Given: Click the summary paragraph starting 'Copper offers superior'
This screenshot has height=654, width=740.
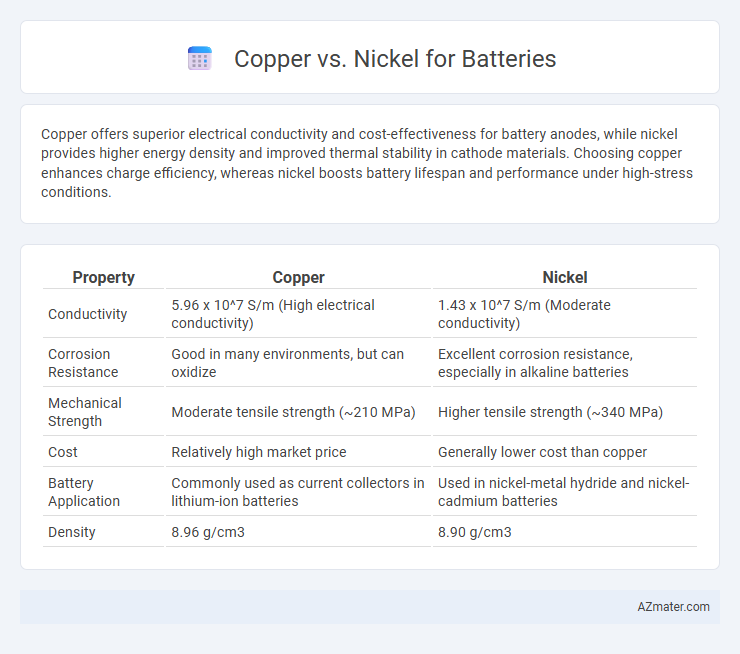Looking at the screenshot, I should tap(367, 163).
